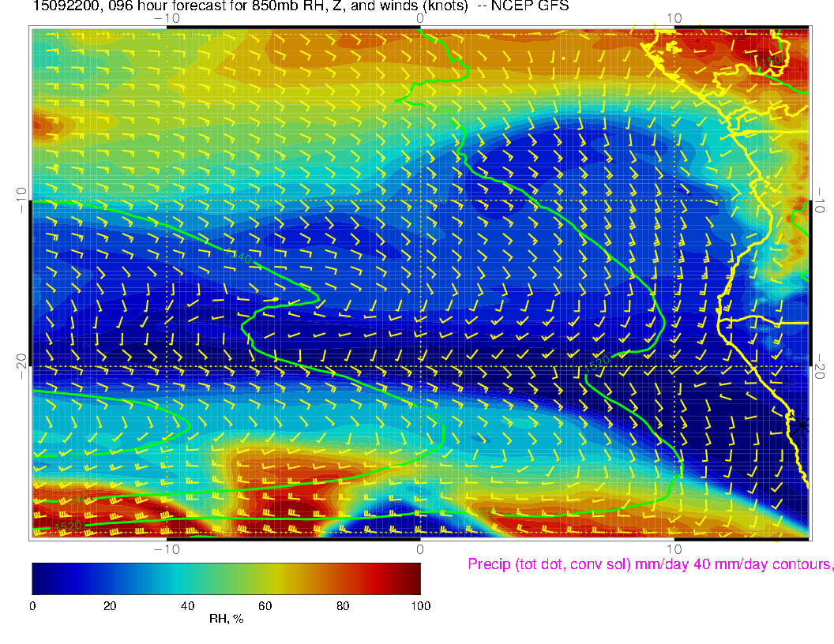Click the -20 latitude label on left axis

point(21,365)
